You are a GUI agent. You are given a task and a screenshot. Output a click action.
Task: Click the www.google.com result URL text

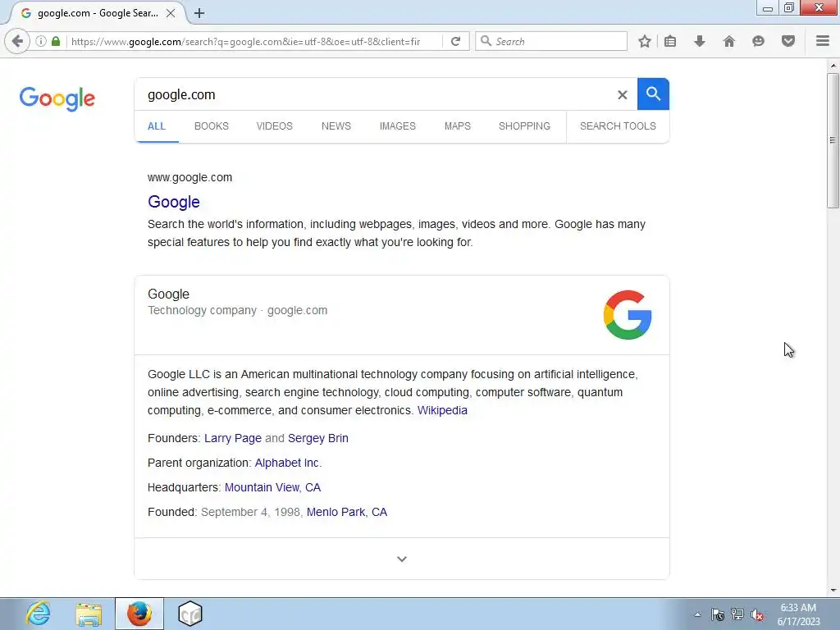pyautogui.click(x=189, y=177)
